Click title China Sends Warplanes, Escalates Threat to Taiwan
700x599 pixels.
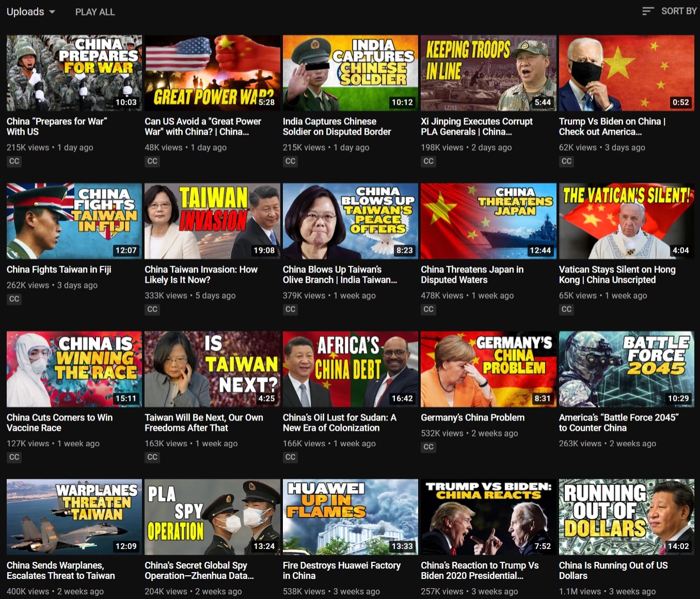61,571
